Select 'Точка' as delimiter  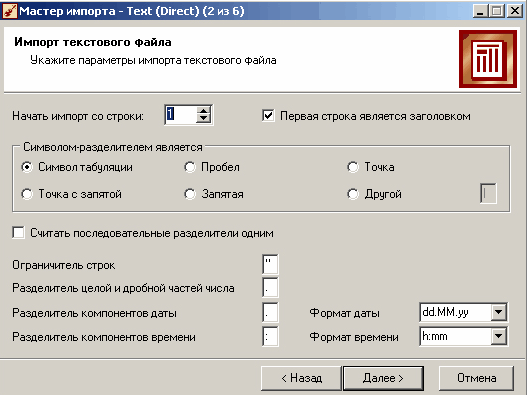pyautogui.click(x=353, y=167)
